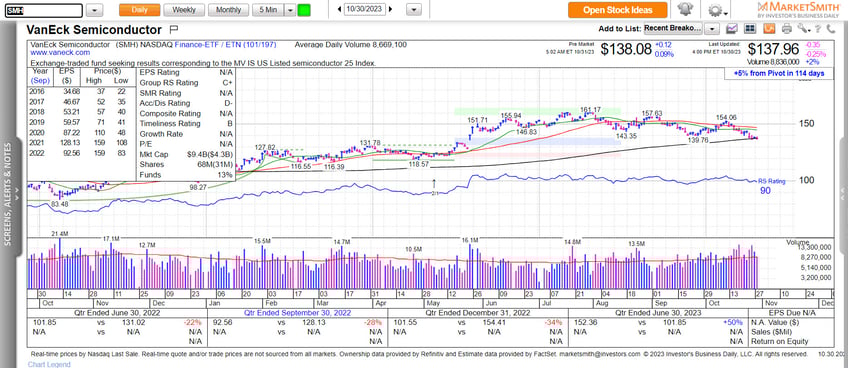Image resolution: width=848 pixels, height=368 pixels.
Task: Click the 154.06 price high label
Action: click(x=726, y=117)
